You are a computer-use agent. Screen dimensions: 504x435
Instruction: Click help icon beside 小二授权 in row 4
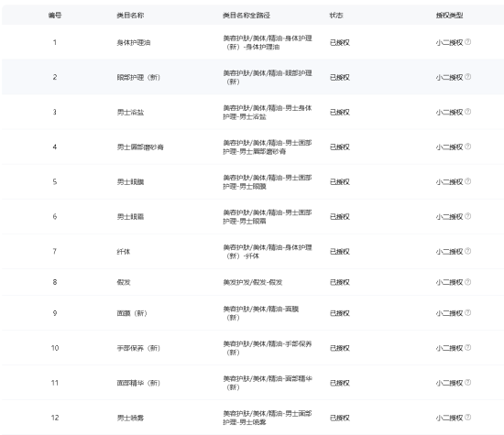coord(468,147)
